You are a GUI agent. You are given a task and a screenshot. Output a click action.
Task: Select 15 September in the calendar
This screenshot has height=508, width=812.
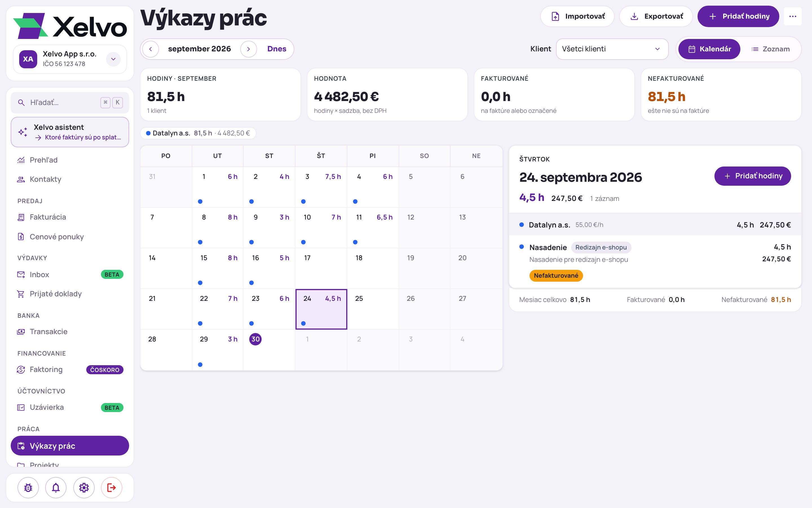(x=217, y=268)
